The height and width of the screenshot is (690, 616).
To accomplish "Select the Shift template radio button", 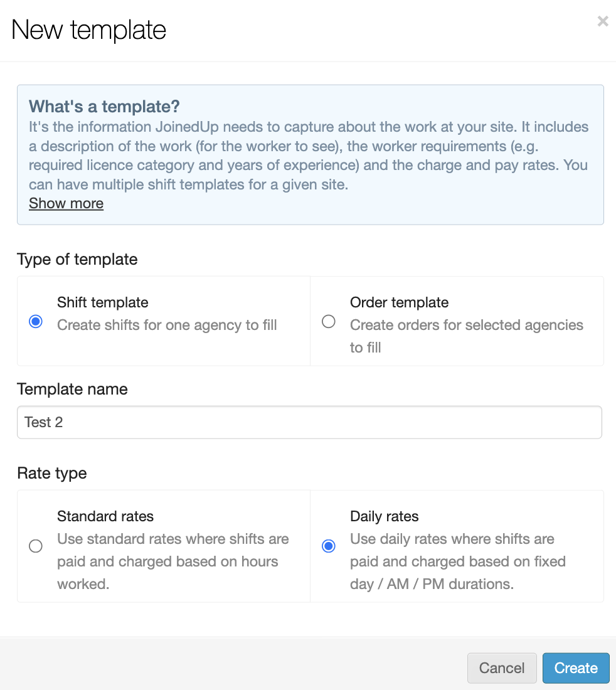I will [x=36, y=322].
